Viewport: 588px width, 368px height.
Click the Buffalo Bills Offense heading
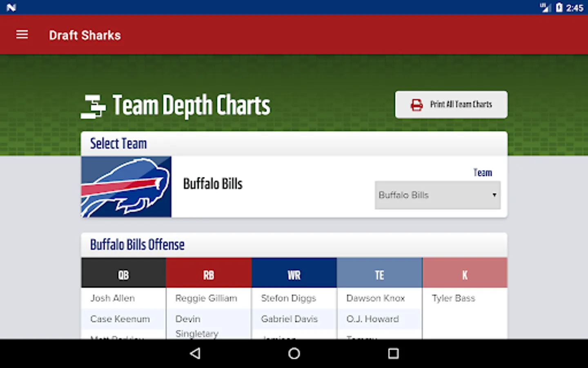[137, 245]
